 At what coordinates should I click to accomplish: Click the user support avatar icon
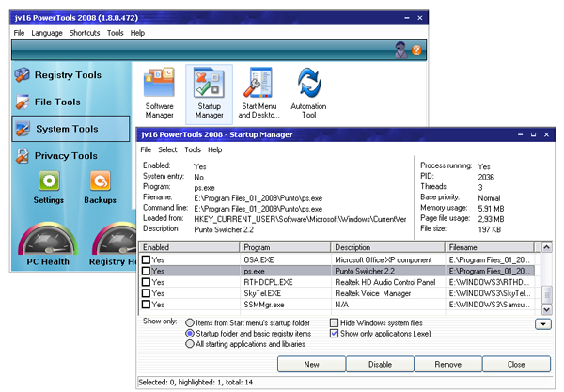[401, 50]
